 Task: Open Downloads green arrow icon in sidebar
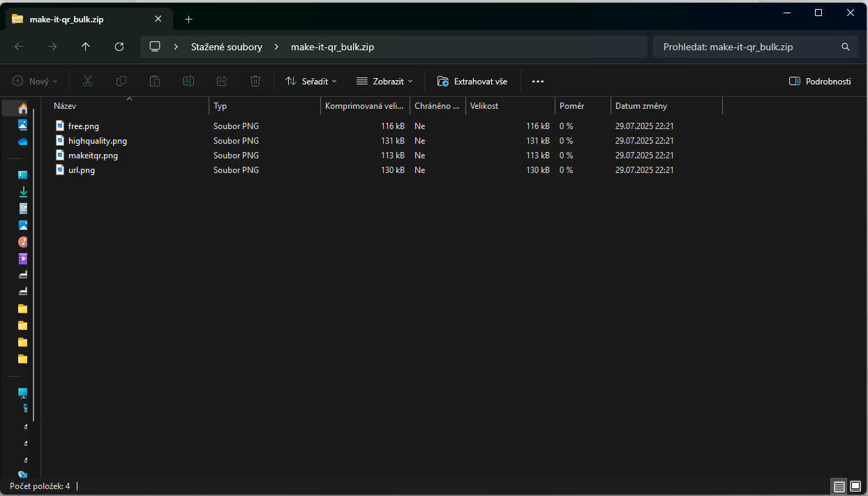click(22, 192)
